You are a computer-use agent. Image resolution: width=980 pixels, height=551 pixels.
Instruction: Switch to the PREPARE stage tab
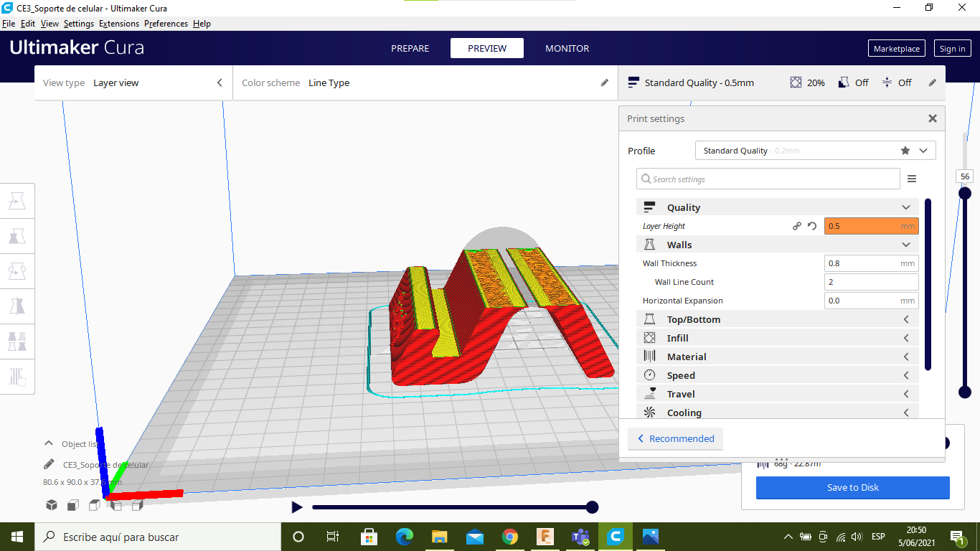point(410,48)
